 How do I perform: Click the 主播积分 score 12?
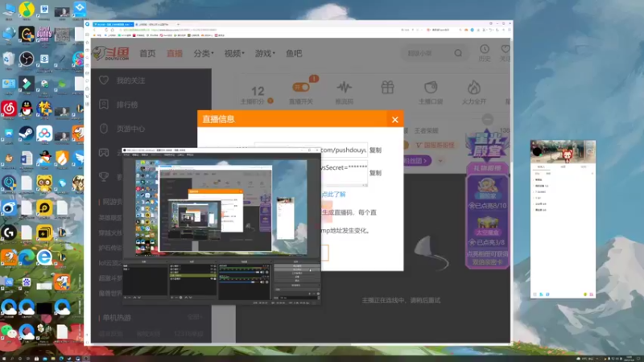coord(258,91)
